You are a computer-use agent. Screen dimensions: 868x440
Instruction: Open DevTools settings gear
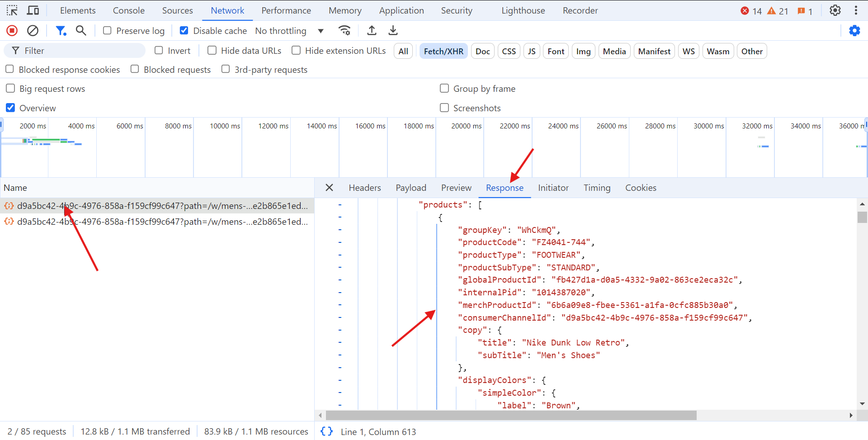coord(835,10)
